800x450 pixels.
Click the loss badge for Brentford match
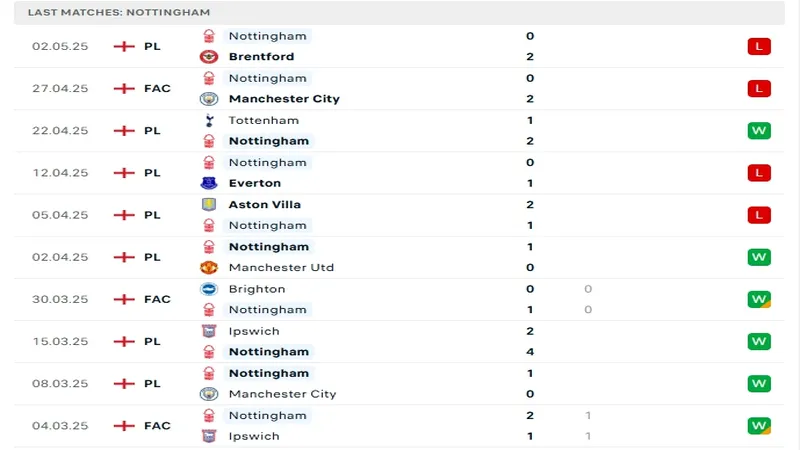point(759,46)
